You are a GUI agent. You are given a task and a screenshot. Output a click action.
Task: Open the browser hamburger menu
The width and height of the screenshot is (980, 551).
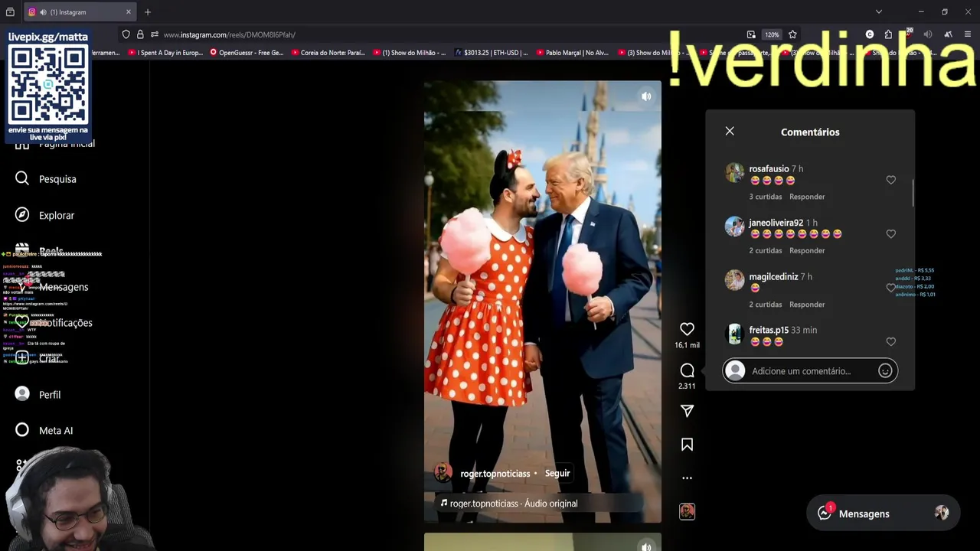click(x=968, y=34)
